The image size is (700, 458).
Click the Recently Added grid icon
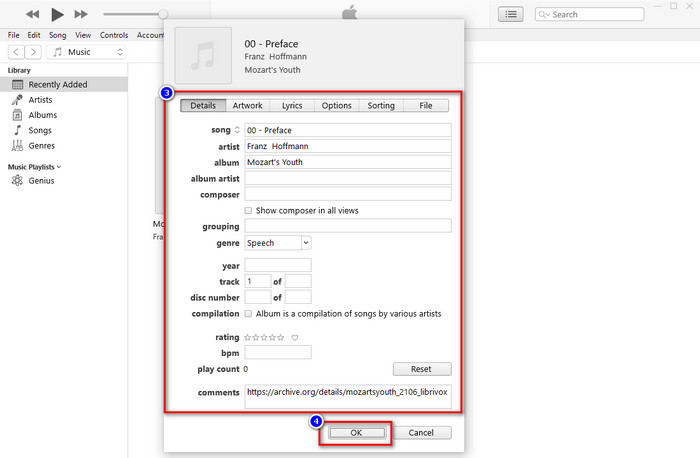(x=17, y=84)
